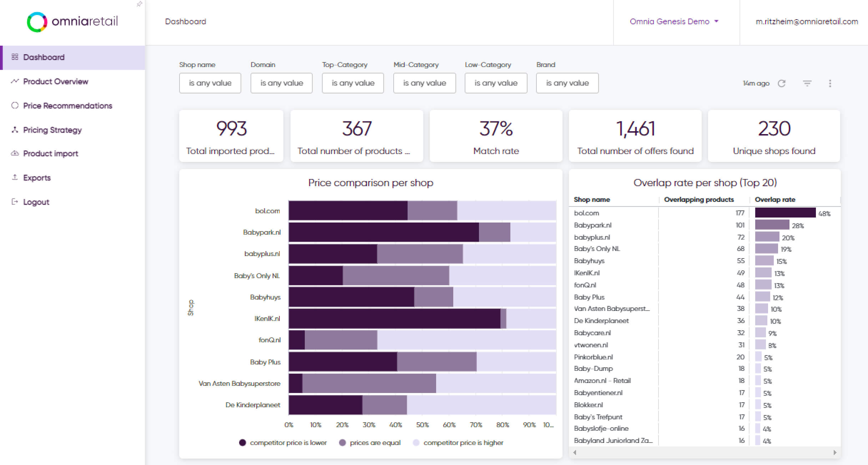Open the Omnia Genesis Demo account menu
This screenshot has height=465, width=868.
(675, 21)
